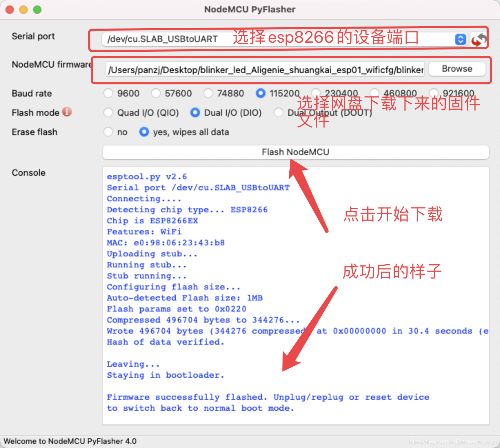Click 'Detecting chip type... ESP8266' line
The image size is (500, 448).
187,210
